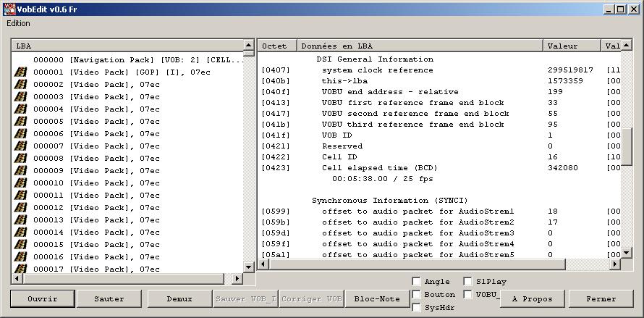Enable the Angle checkbox

click(416, 282)
